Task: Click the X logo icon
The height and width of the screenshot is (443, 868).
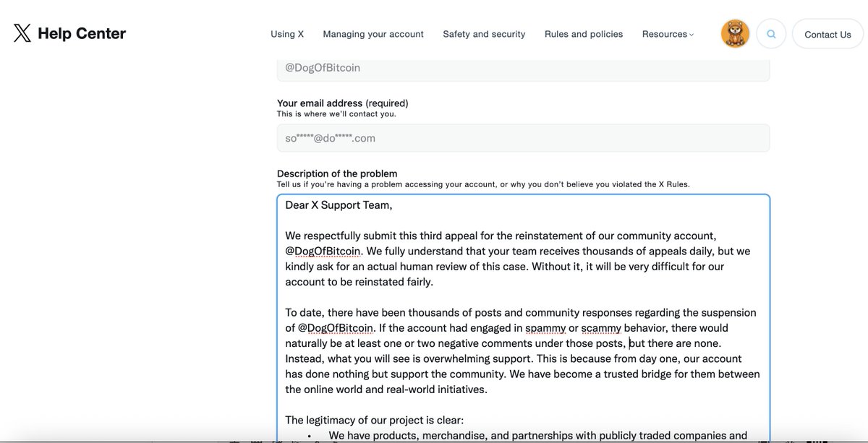Action: click(22, 33)
